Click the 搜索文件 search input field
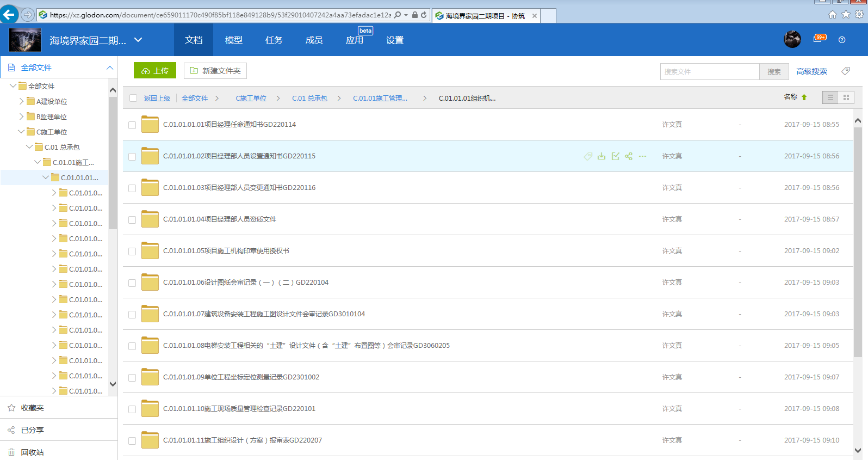The image size is (868, 460). 709,71
